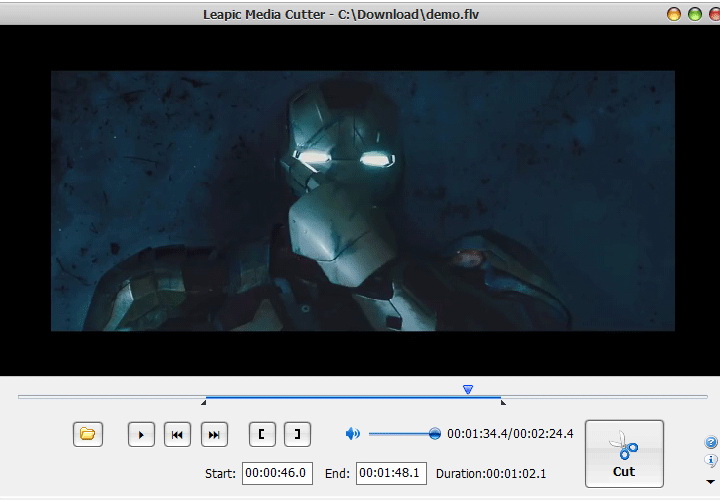Image resolution: width=720 pixels, height=500 pixels.
Task: Expand the options down arrow
Action: [710, 482]
